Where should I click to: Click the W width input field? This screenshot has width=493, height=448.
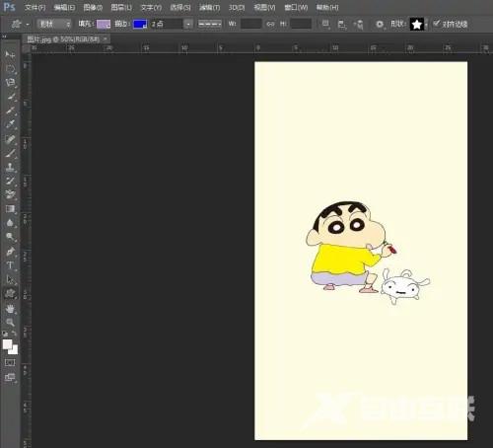pos(251,24)
